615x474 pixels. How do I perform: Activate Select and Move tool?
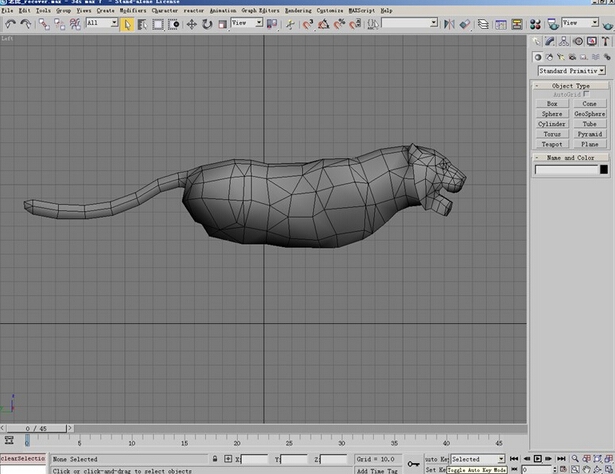[x=191, y=24]
